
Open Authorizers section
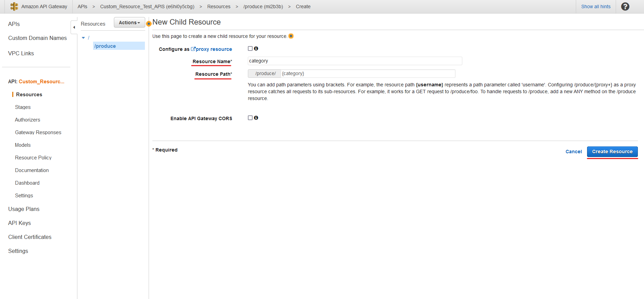(28, 120)
